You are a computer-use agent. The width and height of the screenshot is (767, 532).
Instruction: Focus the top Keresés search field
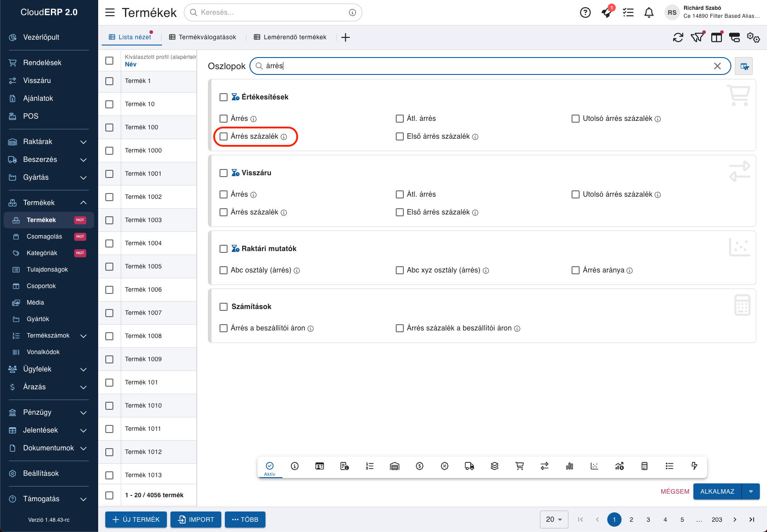273,12
